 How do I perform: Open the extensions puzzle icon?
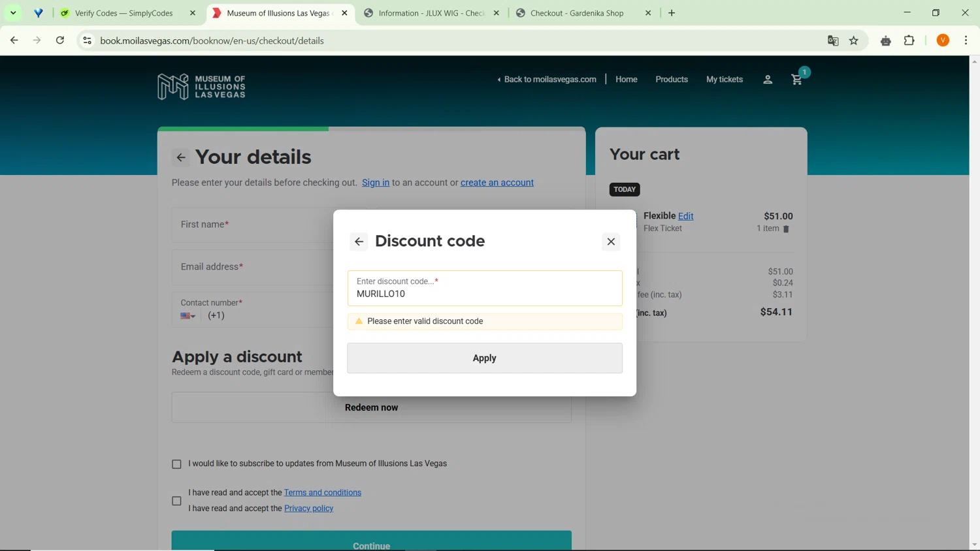tap(909, 40)
